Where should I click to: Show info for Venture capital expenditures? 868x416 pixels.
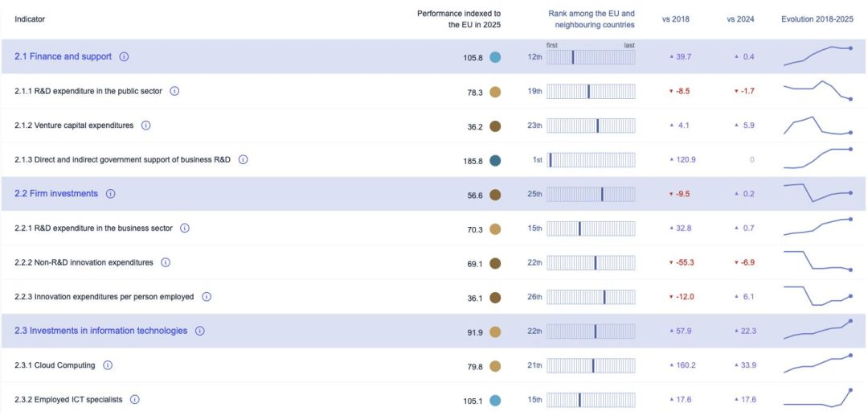(x=146, y=126)
